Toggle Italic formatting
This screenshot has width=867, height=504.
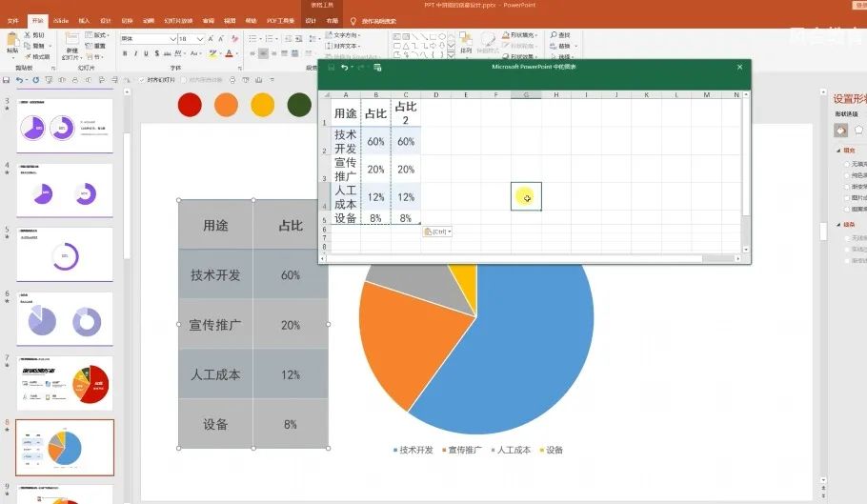(135, 53)
